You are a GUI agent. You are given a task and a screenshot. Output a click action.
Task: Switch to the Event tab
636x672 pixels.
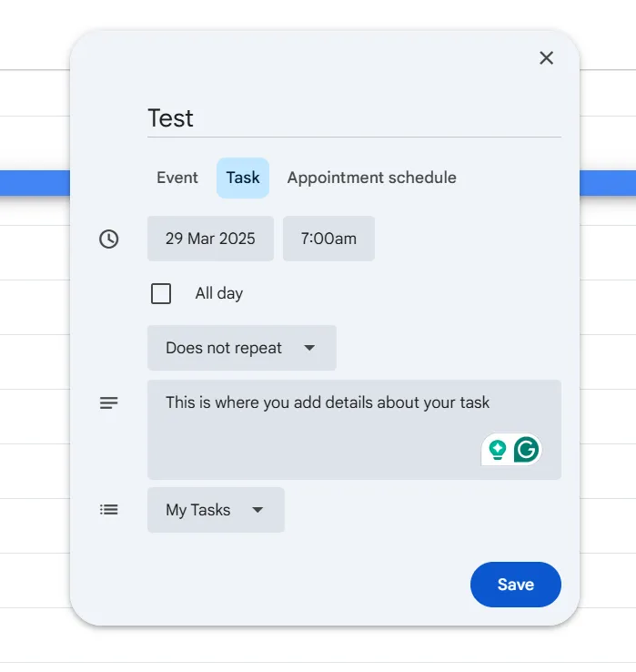[x=177, y=178]
